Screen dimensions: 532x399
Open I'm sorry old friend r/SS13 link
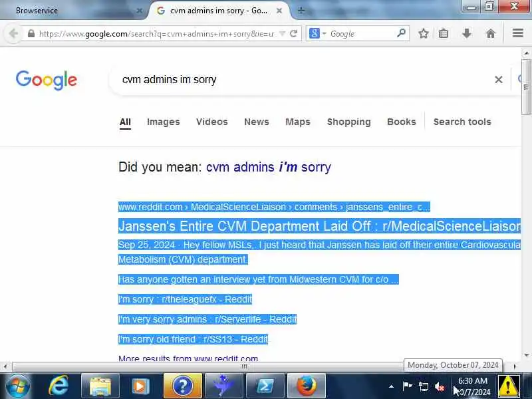point(193,339)
